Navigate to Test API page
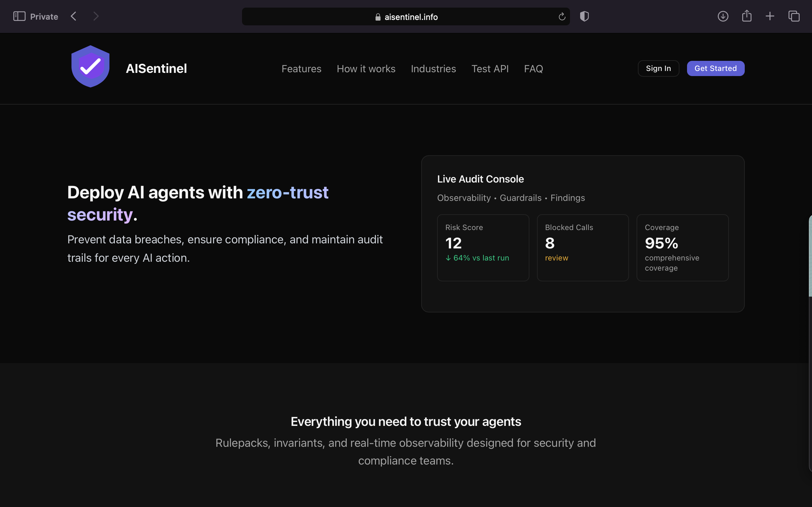 [x=490, y=69]
